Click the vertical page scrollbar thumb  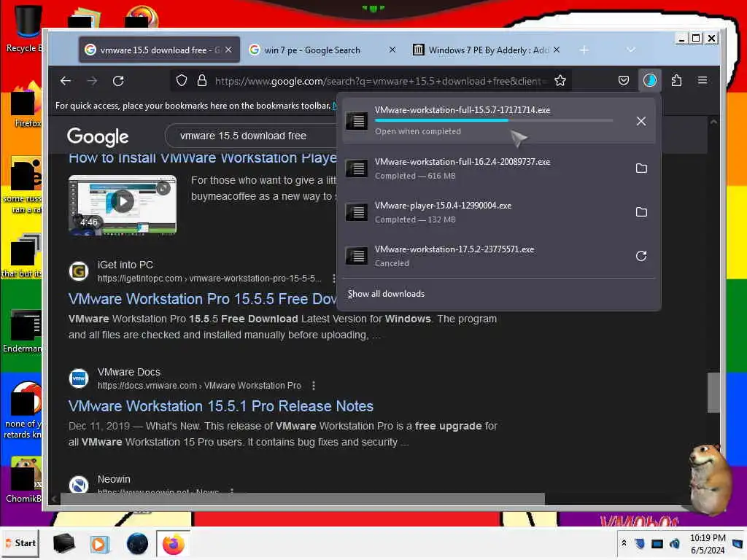pyautogui.click(x=713, y=392)
